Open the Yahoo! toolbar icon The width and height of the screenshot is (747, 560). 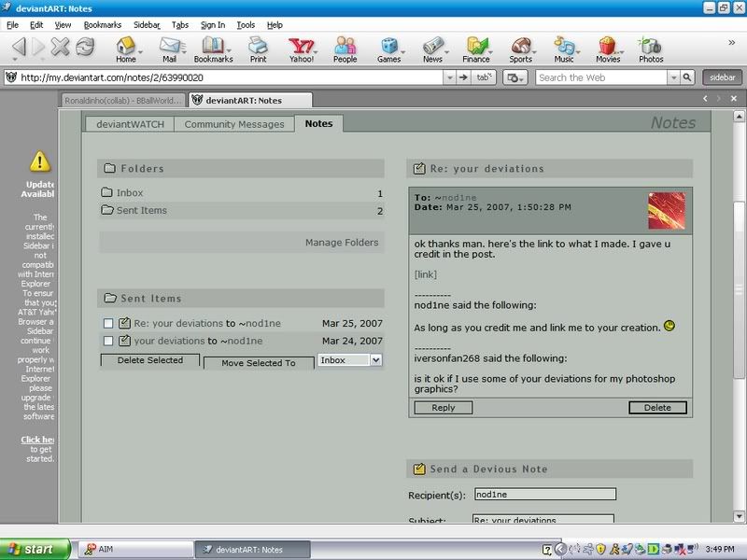click(x=302, y=49)
